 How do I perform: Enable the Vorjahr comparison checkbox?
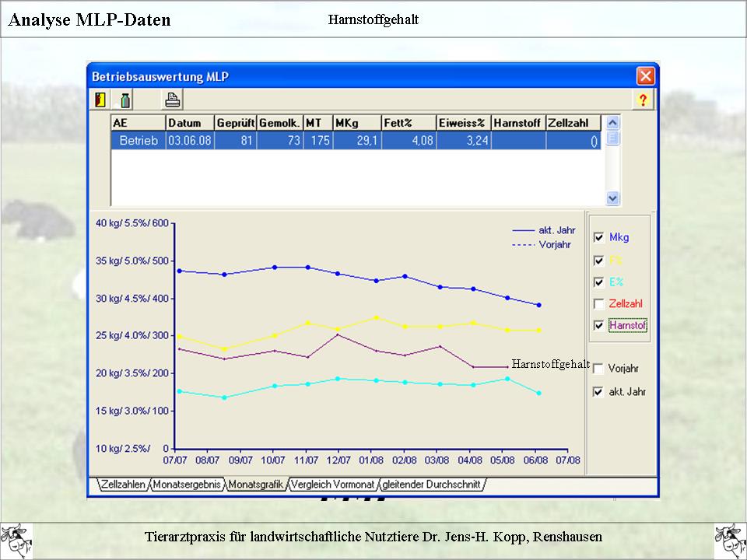[598, 369]
